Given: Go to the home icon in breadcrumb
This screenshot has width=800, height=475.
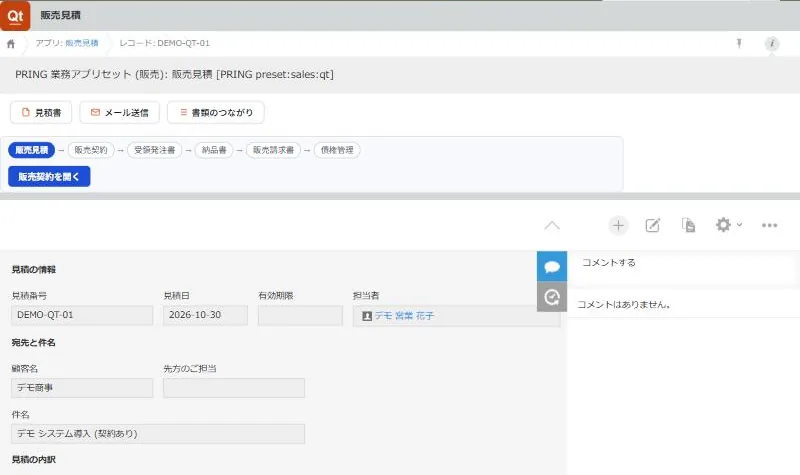Looking at the screenshot, I should [x=11, y=44].
